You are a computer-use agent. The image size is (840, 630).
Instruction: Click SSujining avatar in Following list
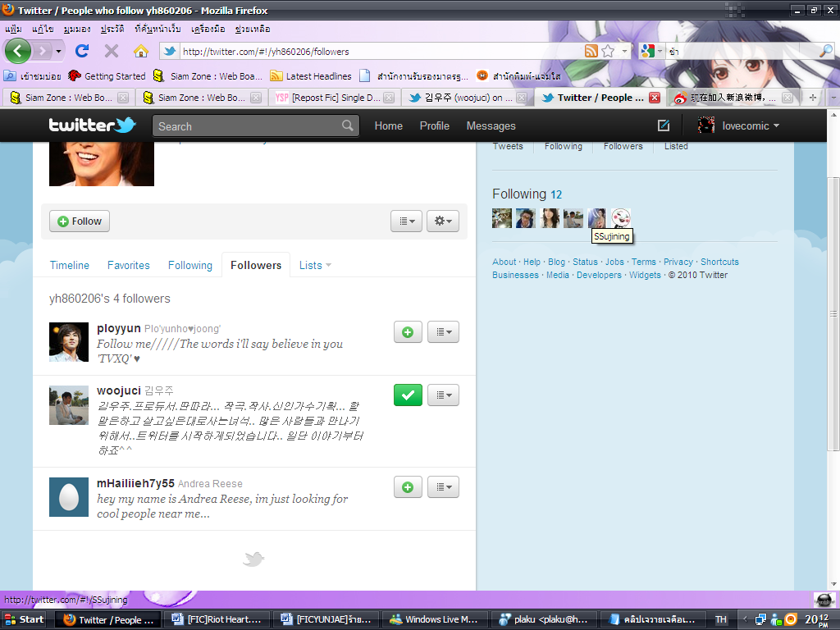597,218
